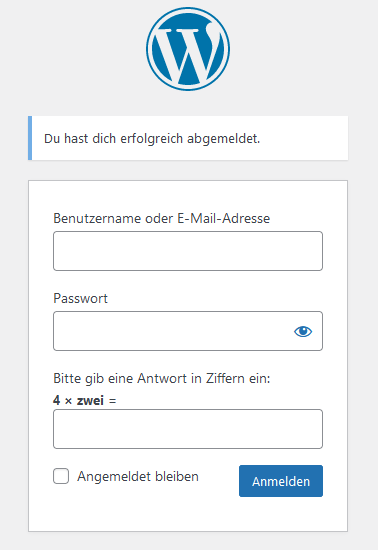This screenshot has height=550, width=378.
Task: Click the Angemeldet bleiben label text
Action: tap(138, 476)
